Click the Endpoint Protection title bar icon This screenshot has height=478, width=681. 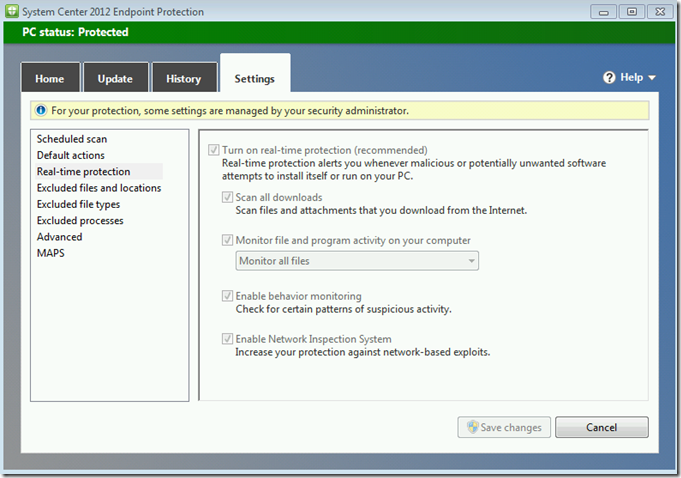coord(12,11)
